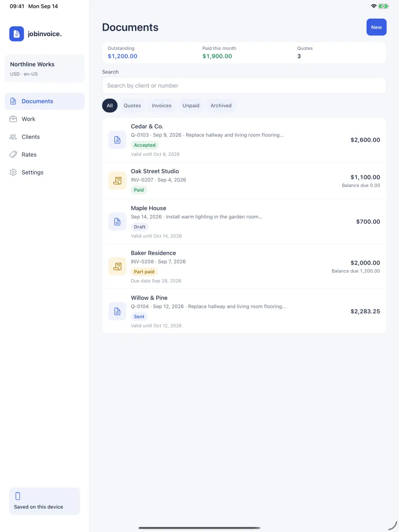Click the Baker Residence invoice icon
This screenshot has height=532, width=399.
pyautogui.click(x=117, y=266)
